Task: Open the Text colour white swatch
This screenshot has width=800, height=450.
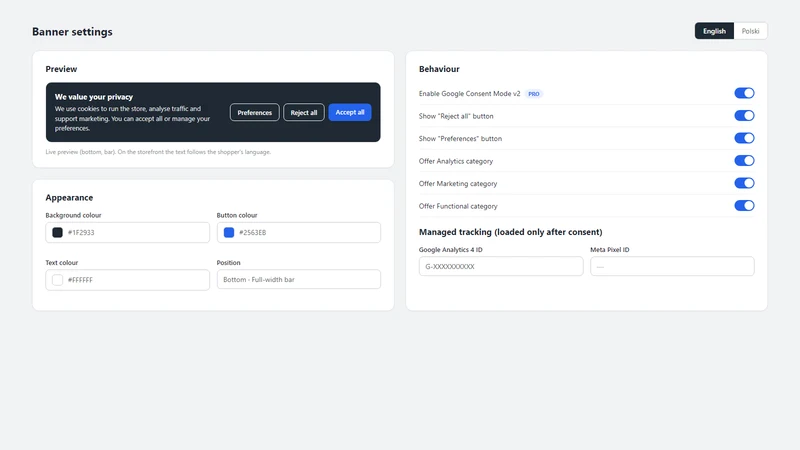Action: 57,280
